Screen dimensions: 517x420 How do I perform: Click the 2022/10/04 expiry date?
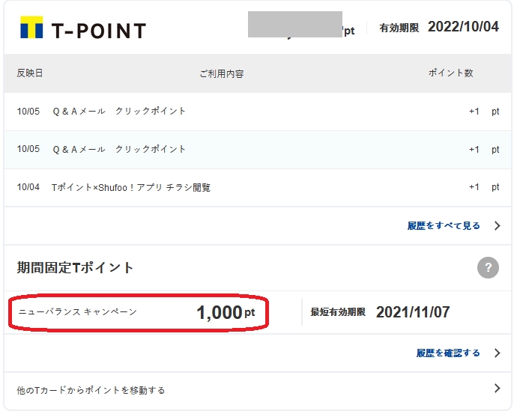point(463,27)
